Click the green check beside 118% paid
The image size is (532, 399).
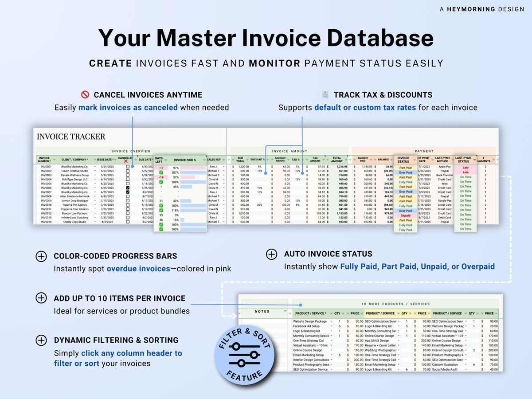(161, 210)
